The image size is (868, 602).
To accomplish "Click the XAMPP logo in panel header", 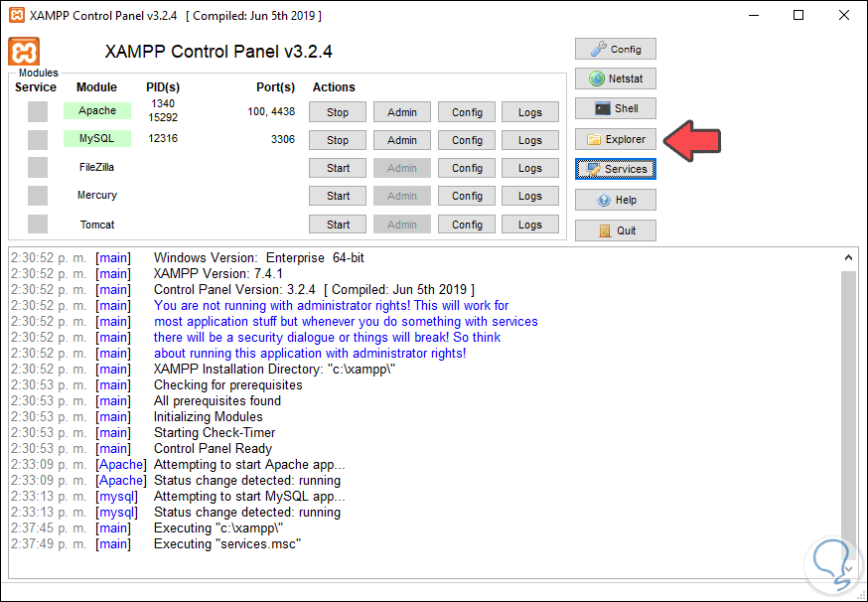I will coord(24,52).
